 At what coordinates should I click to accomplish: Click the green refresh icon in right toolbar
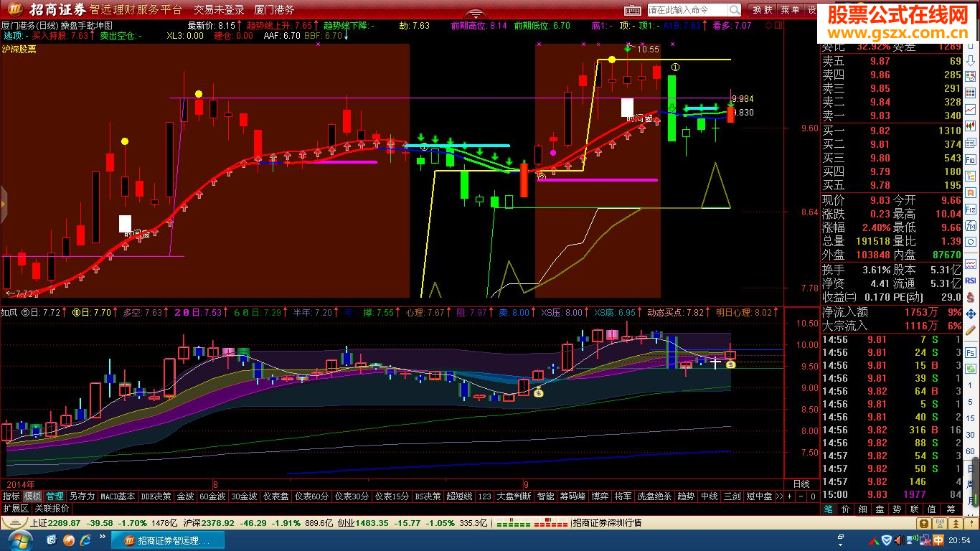(x=971, y=368)
